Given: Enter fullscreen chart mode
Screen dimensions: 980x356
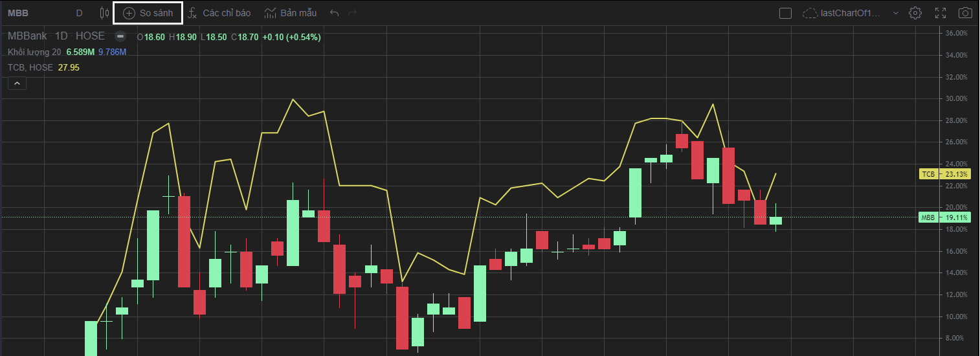Looking at the screenshot, I should click(941, 13).
